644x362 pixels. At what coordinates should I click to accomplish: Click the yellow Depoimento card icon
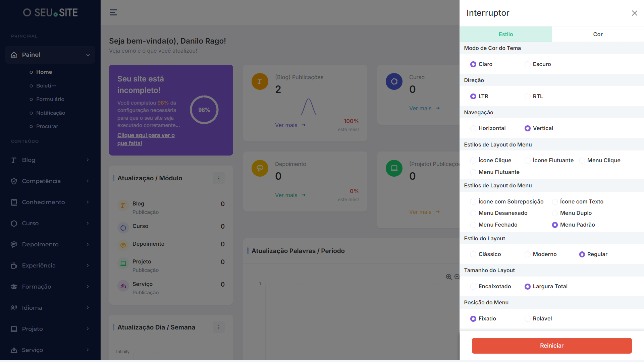260,168
